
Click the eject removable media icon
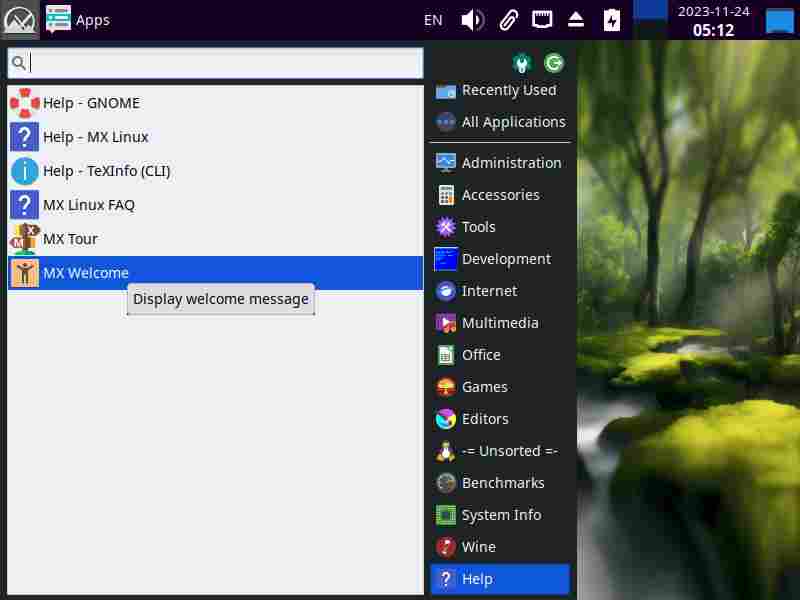point(576,20)
